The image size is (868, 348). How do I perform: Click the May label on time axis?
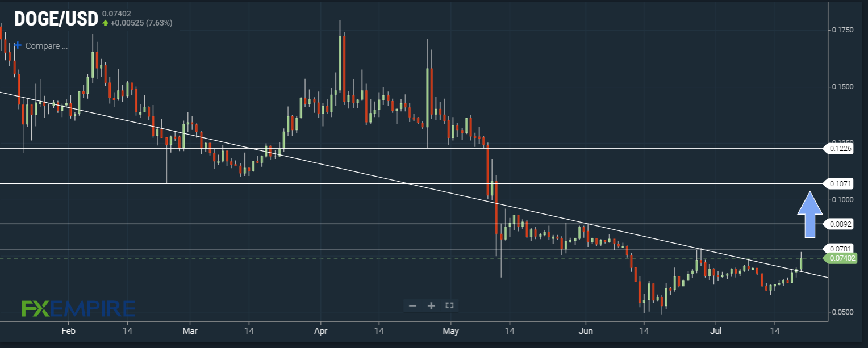[x=450, y=330]
